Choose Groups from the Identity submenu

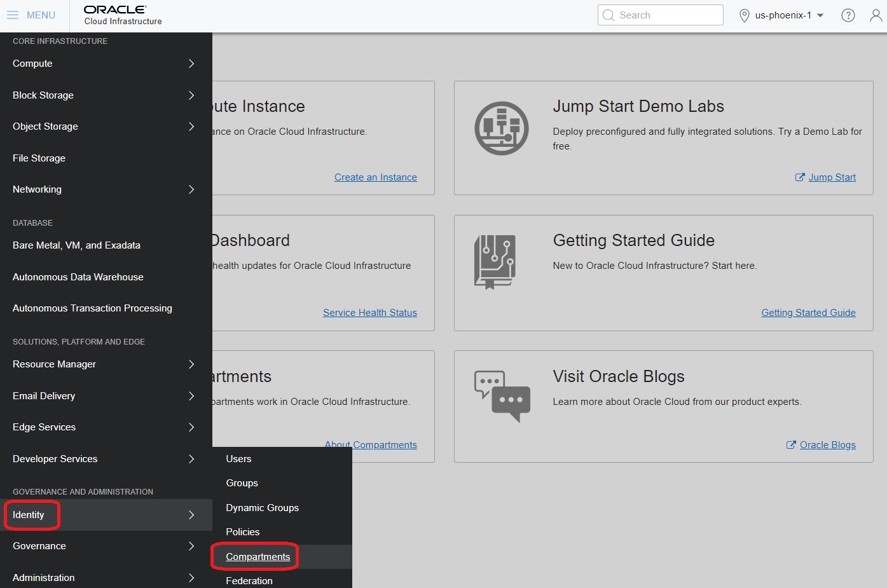pos(242,483)
